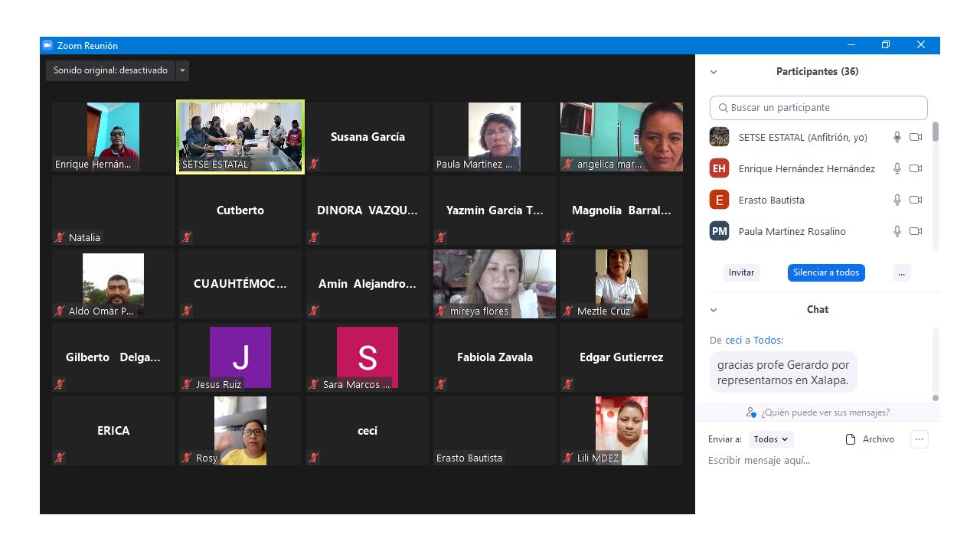
Task: Click the Participantes (36) header
Action: [817, 72]
